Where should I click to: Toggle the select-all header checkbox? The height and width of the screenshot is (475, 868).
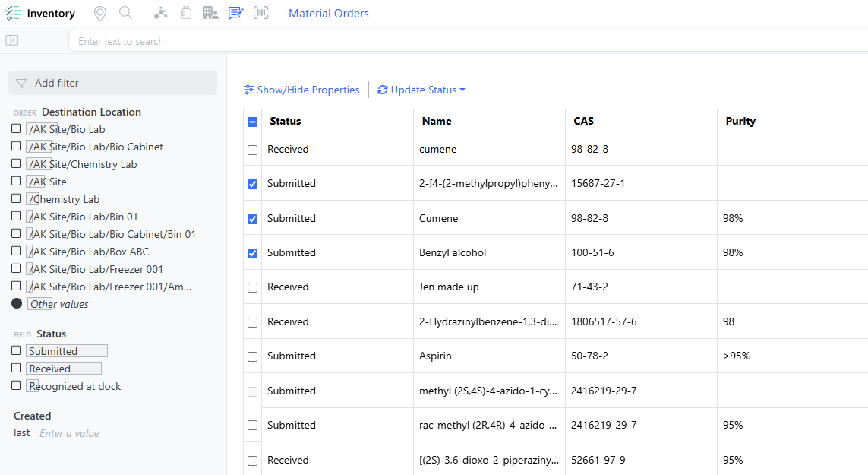pyautogui.click(x=252, y=122)
